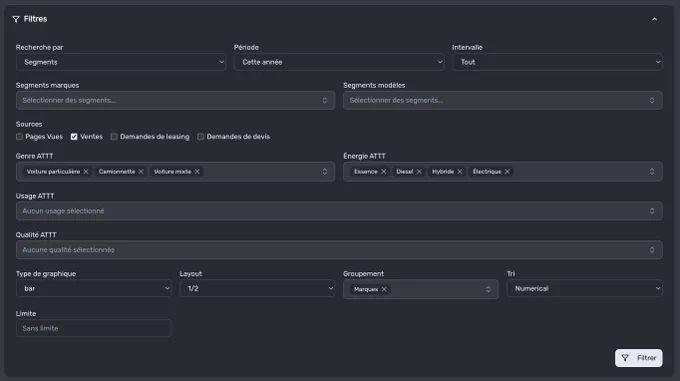Click the Filtrer button
Viewport: 680px width, 381px height.
[638, 358]
